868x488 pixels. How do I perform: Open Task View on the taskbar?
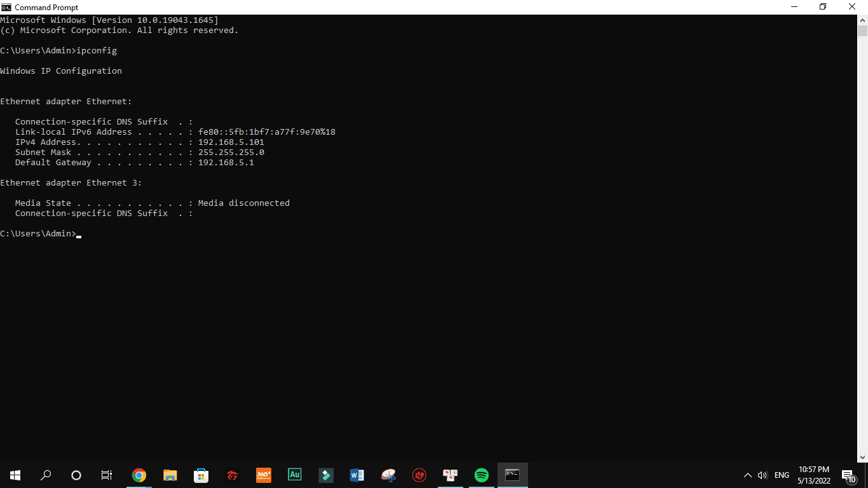coord(107,475)
